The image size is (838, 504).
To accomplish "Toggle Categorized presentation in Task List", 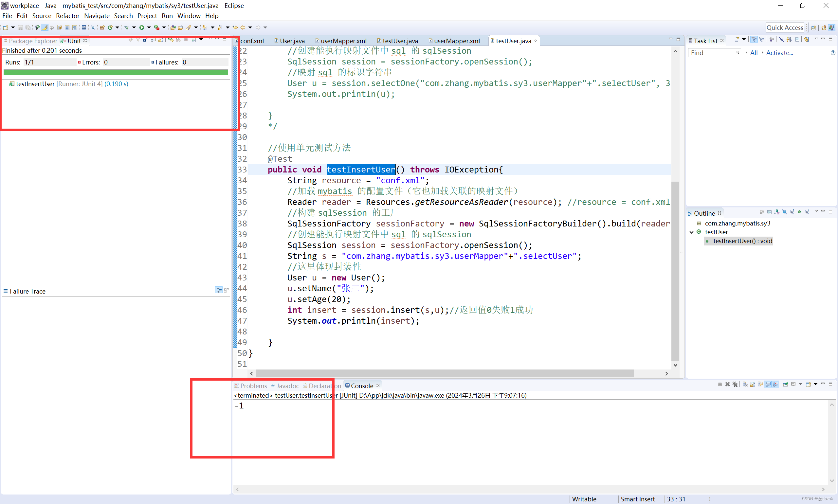I will (x=754, y=40).
